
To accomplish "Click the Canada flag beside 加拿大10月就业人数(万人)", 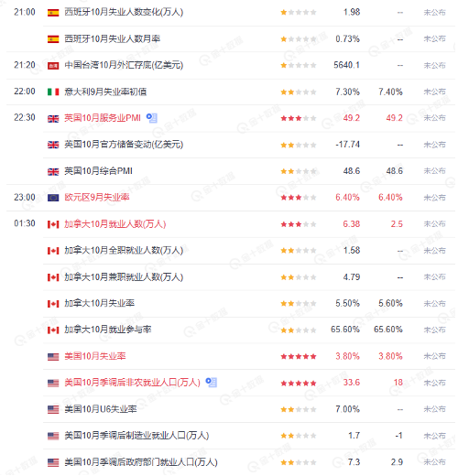I will pos(53,224).
